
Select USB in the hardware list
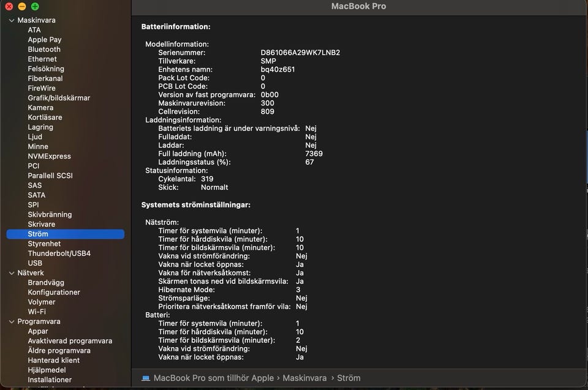(x=35, y=263)
